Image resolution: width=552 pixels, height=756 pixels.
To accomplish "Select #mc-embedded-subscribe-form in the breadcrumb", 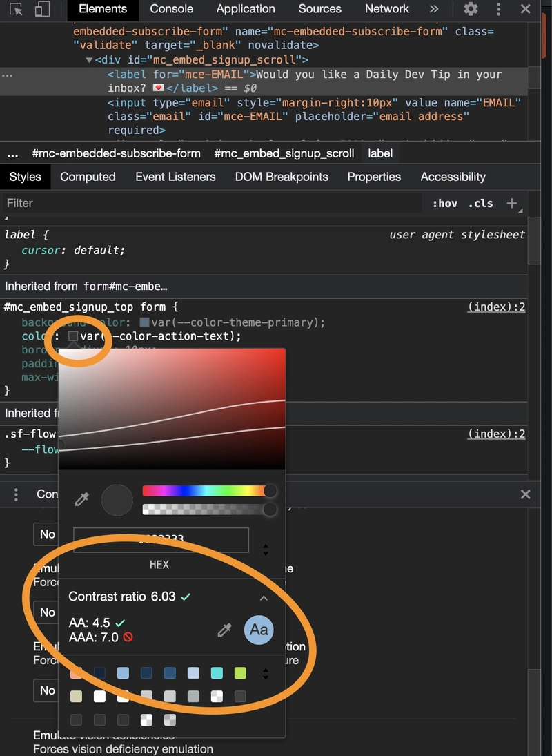I will [x=117, y=153].
